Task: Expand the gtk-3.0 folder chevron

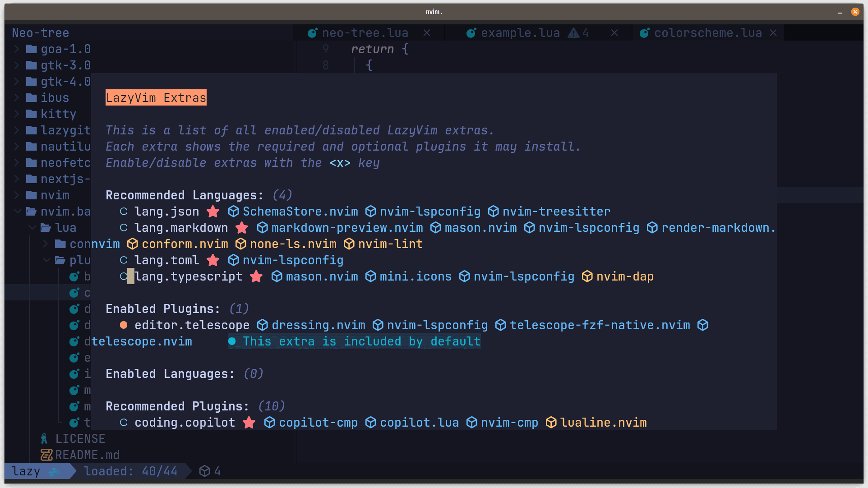Action: pyautogui.click(x=16, y=65)
